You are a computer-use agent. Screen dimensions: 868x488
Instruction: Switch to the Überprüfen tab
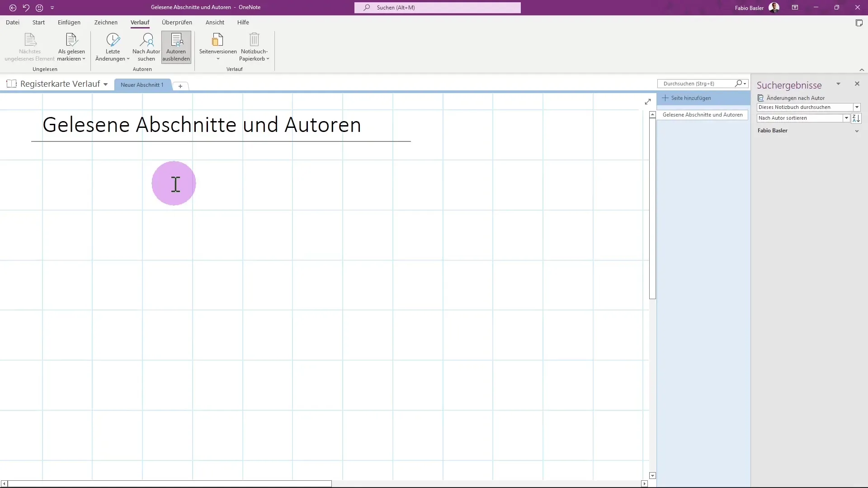point(177,22)
